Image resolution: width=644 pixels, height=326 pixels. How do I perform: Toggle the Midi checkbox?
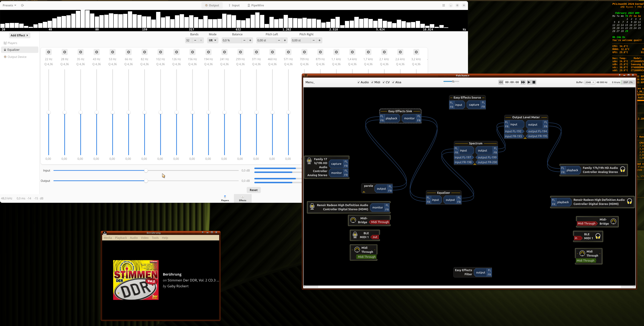[372, 82]
